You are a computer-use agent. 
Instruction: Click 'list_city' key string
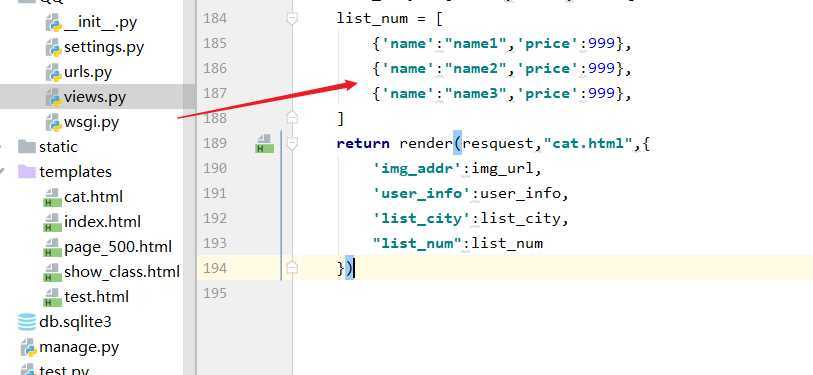tap(422, 218)
